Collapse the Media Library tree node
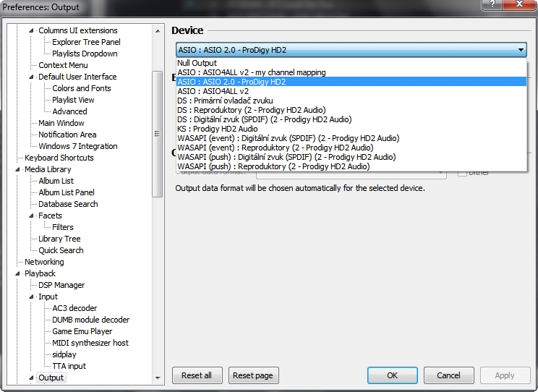Screen dimensions: 538x392 [17, 169]
